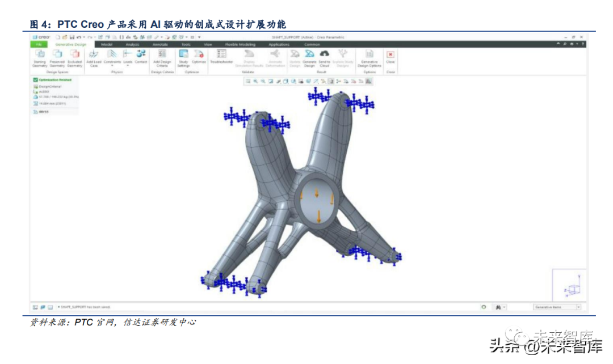
Task: Switch to Flexible Modeling tab
Action: [240, 45]
